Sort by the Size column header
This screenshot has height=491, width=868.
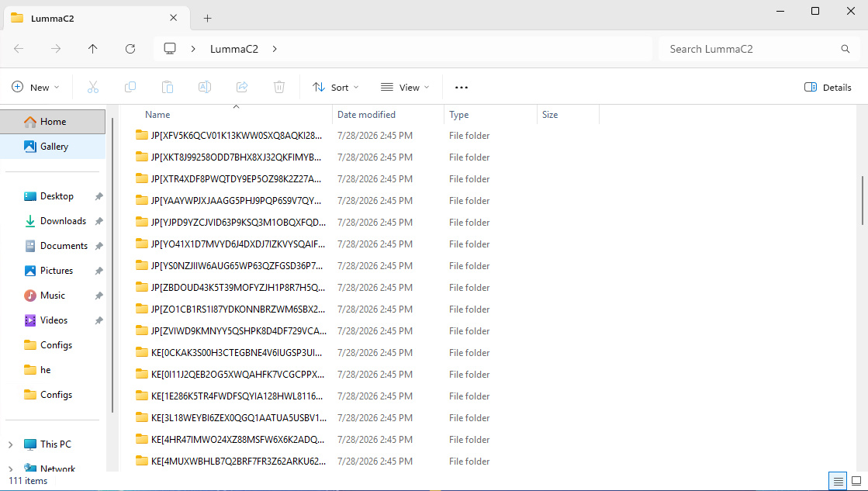coord(568,115)
